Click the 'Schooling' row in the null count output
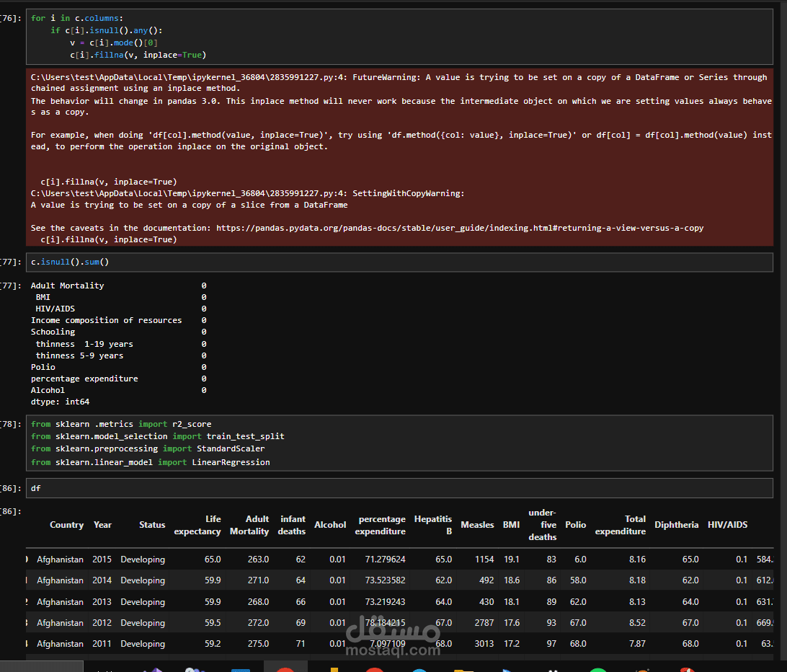The width and height of the screenshot is (787, 672). pyautogui.click(x=118, y=332)
